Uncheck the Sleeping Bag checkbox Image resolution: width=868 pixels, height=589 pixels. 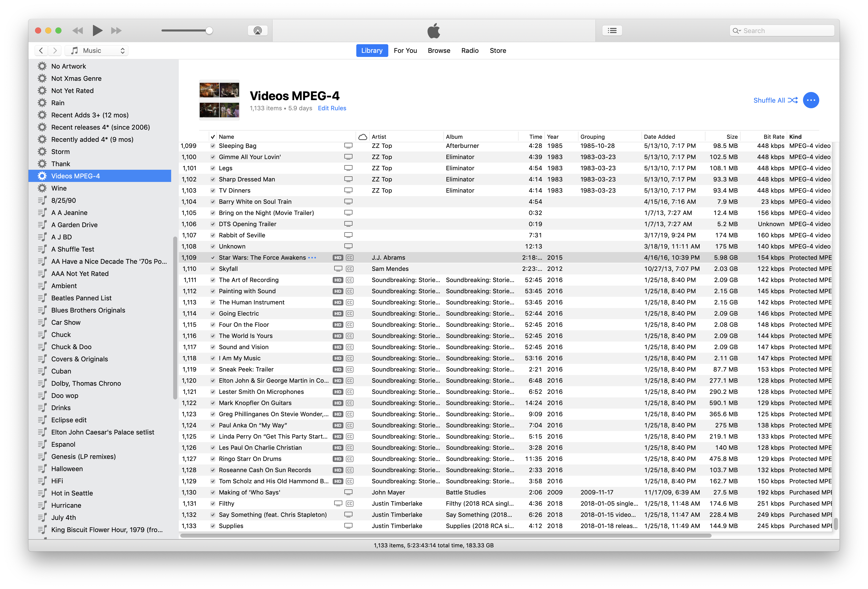tap(213, 146)
